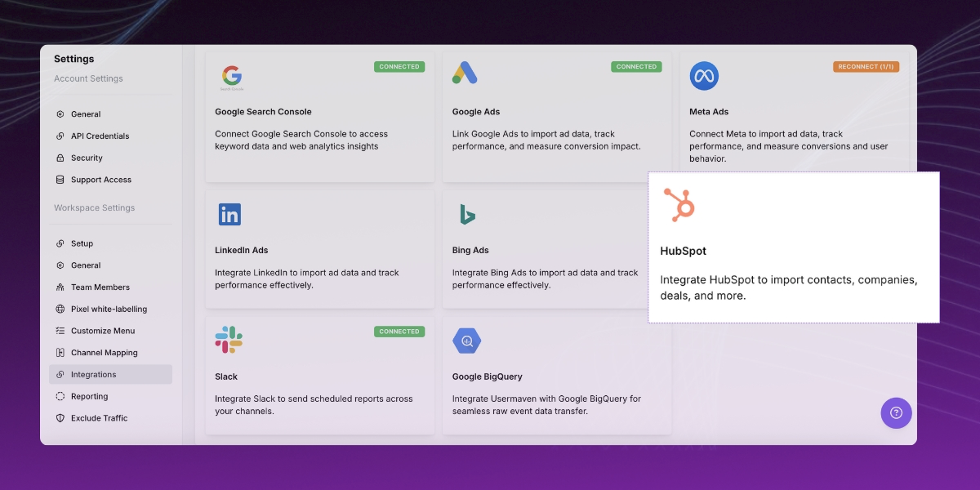Click the Bing Ads logo icon
The image size is (980, 490).
466,215
